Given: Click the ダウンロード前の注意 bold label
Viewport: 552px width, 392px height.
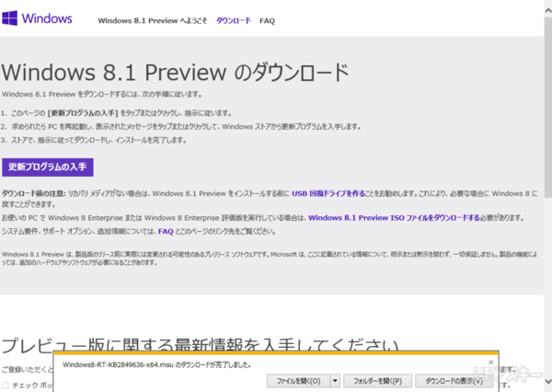Looking at the screenshot, I should (34, 193).
